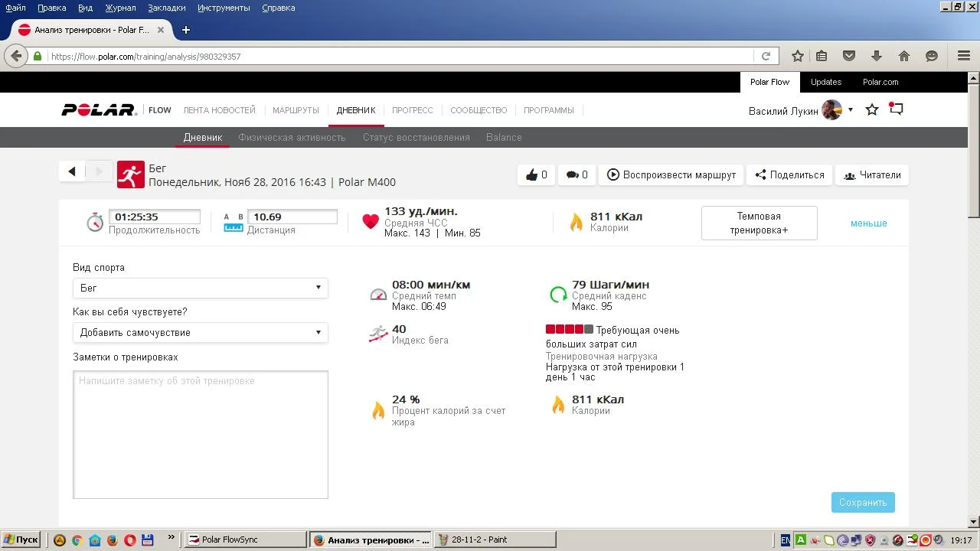Click the меньше link
Screen dimensions: 980x551
click(868, 223)
